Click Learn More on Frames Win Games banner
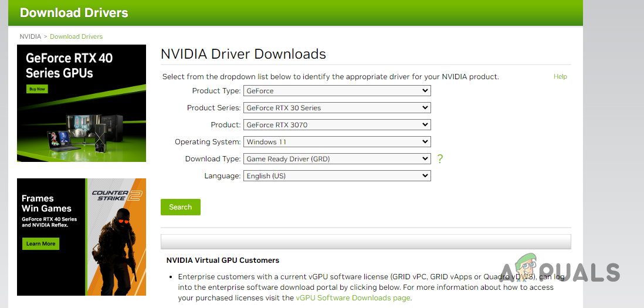The height and width of the screenshot is (308, 644). [x=40, y=243]
